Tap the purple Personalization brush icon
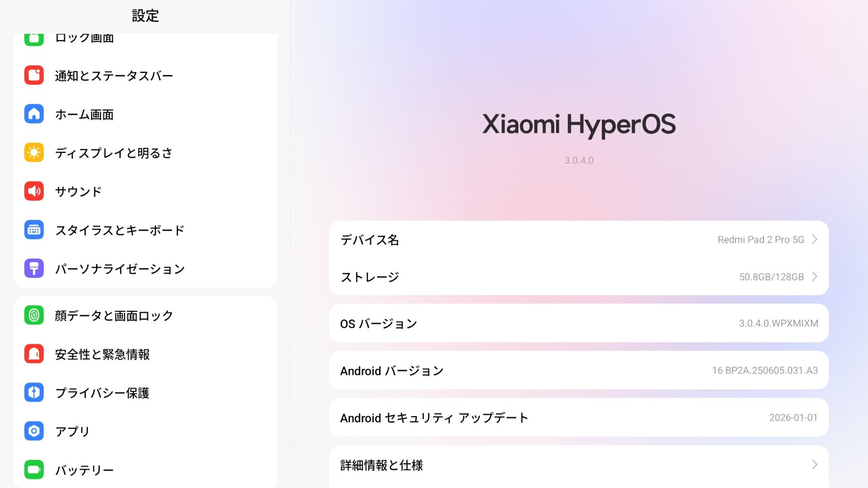 pyautogui.click(x=34, y=269)
